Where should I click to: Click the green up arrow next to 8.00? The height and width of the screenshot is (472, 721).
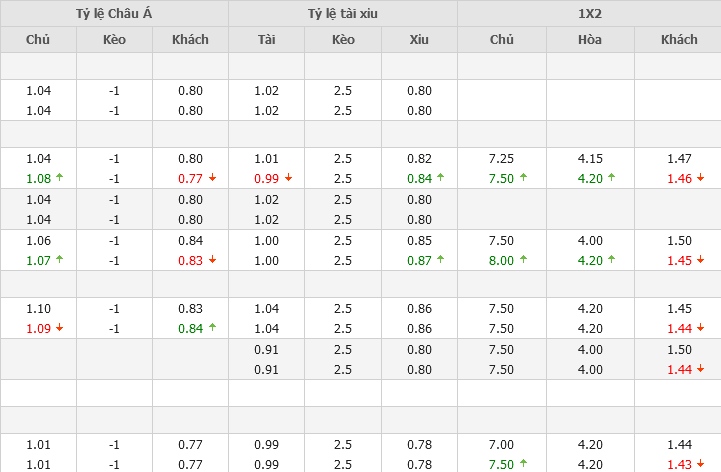pyautogui.click(x=523, y=260)
